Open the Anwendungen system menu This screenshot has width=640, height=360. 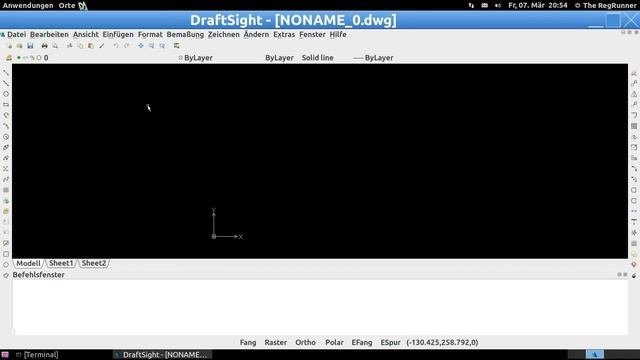[28, 5]
